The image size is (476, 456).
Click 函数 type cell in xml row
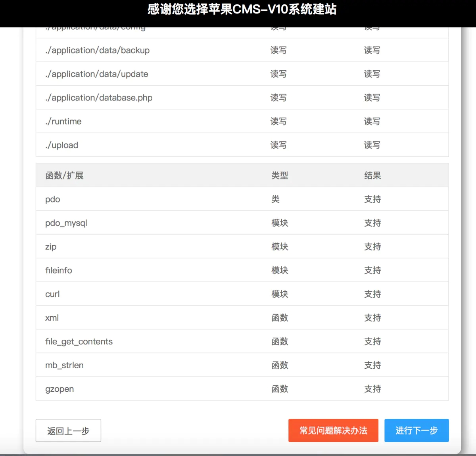[280, 318]
